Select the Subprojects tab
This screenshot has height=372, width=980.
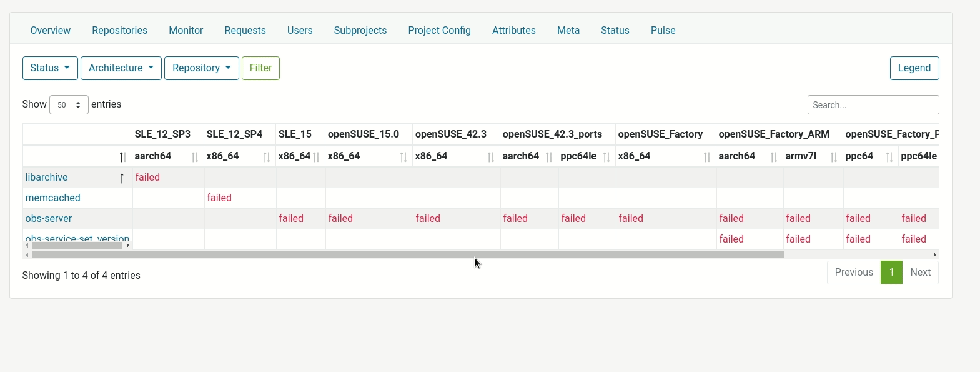pos(360,30)
